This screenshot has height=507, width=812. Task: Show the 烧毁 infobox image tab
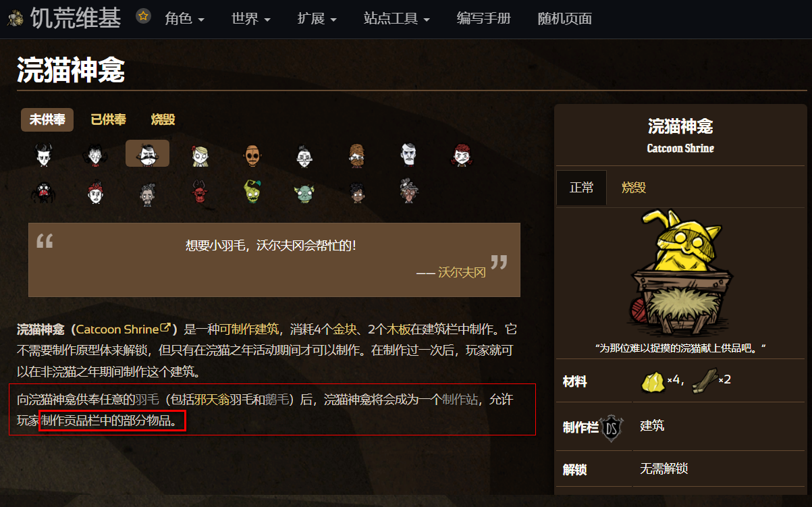[x=634, y=188]
